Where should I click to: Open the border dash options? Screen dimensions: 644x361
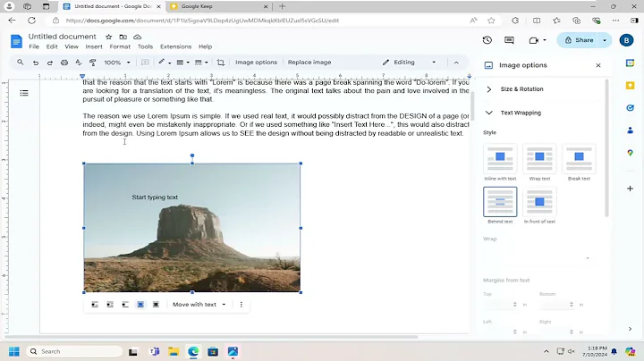pos(201,63)
